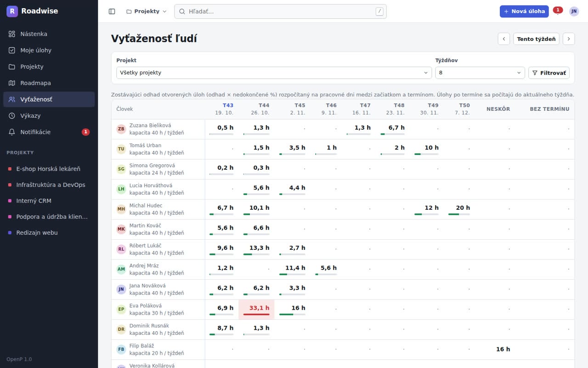Screen dimensions: 588x368
Task: Click the Filtrovať button
Action: 549,73
